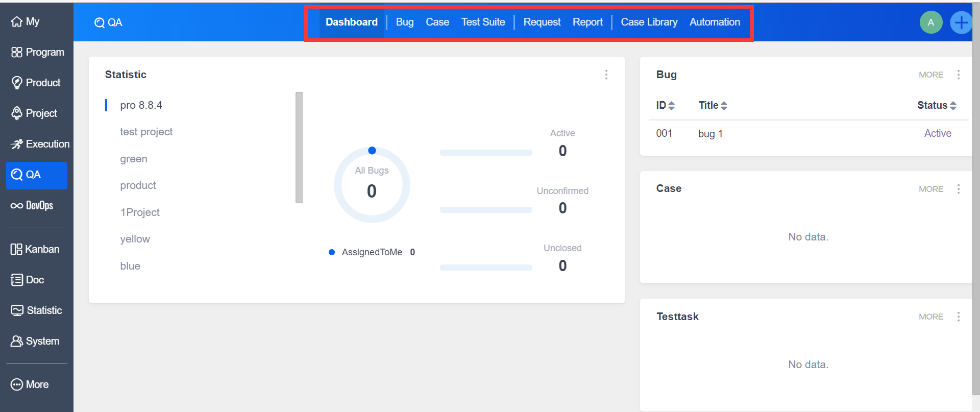Open DevOps from the sidebar
This screenshot has height=412, width=980.
tap(32, 205)
